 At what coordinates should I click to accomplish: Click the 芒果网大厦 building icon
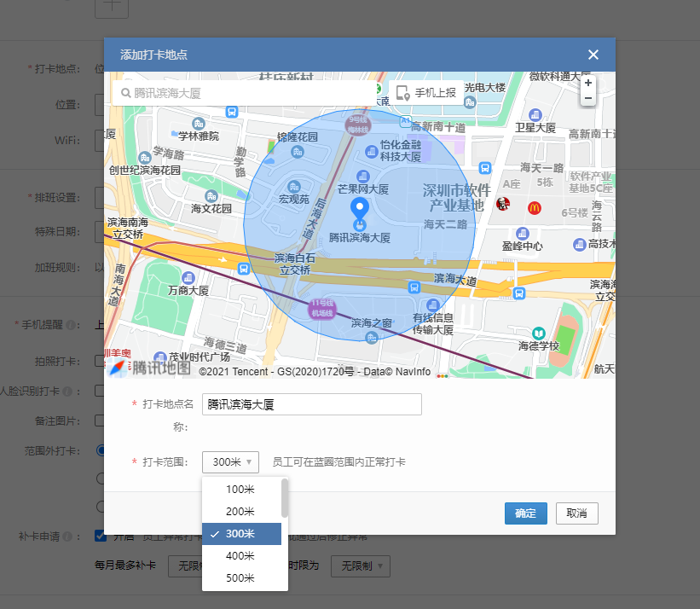(x=363, y=177)
